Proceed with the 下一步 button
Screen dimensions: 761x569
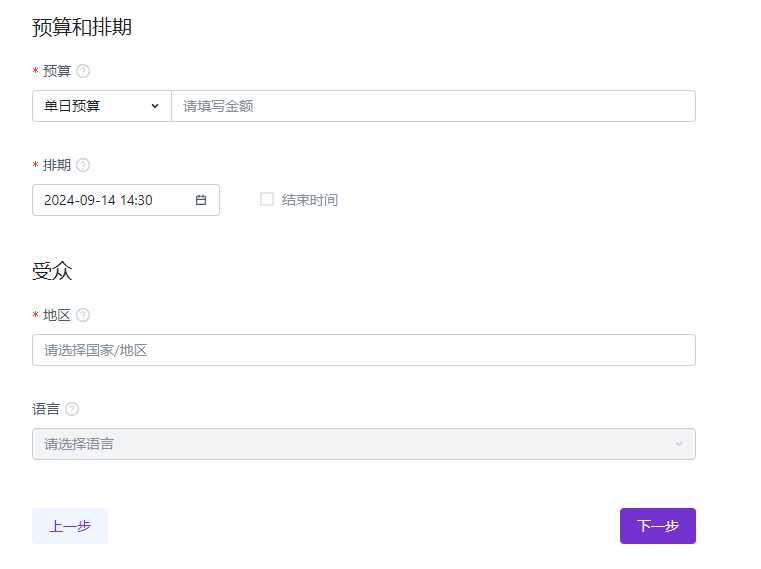[x=658, y=526]
